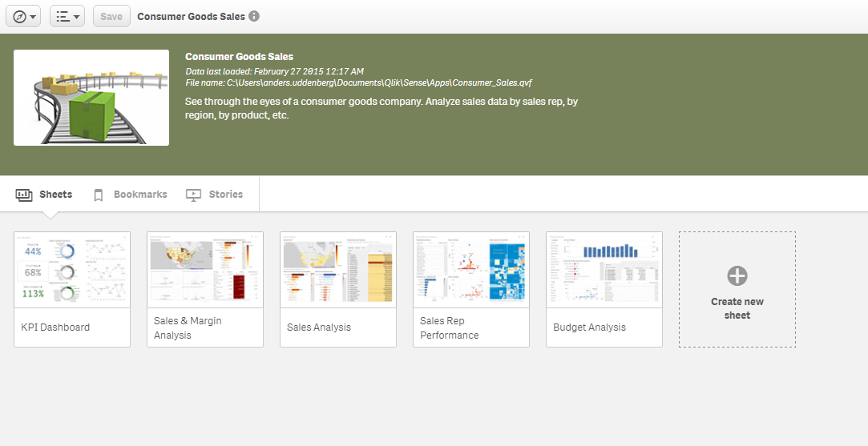Click the Budget Analysis sheet title
868x446 pixels.
tap(590, 327)
